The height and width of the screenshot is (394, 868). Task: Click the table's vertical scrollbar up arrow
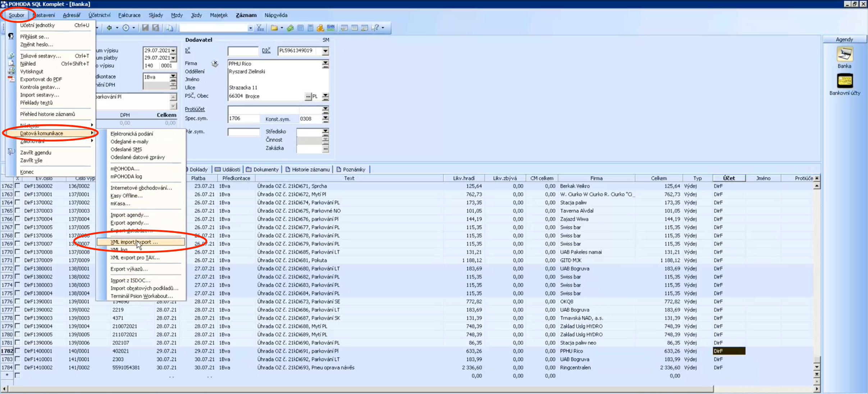coord(817,186)
